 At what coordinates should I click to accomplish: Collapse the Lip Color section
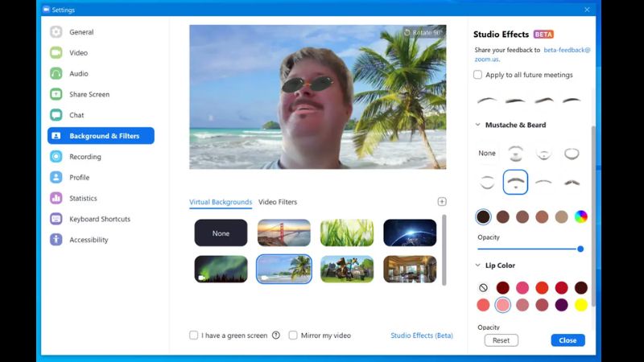pyautogui.click(x=477, y=265)
